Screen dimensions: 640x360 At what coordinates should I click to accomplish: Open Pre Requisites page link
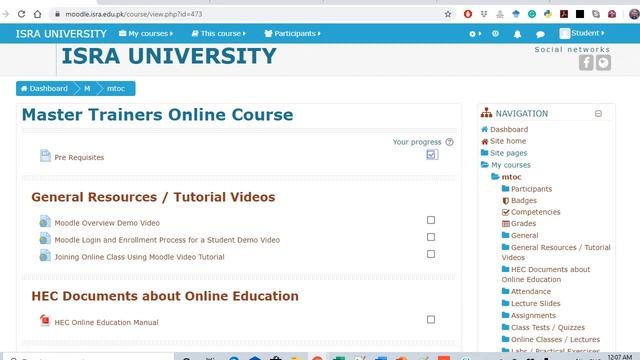[79, 158]
